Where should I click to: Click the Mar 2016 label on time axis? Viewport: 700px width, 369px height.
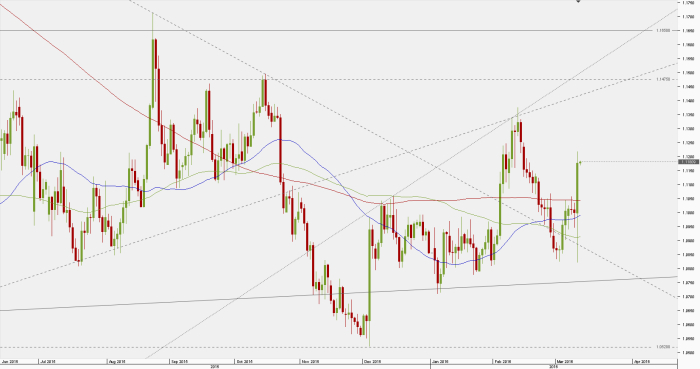565,361
